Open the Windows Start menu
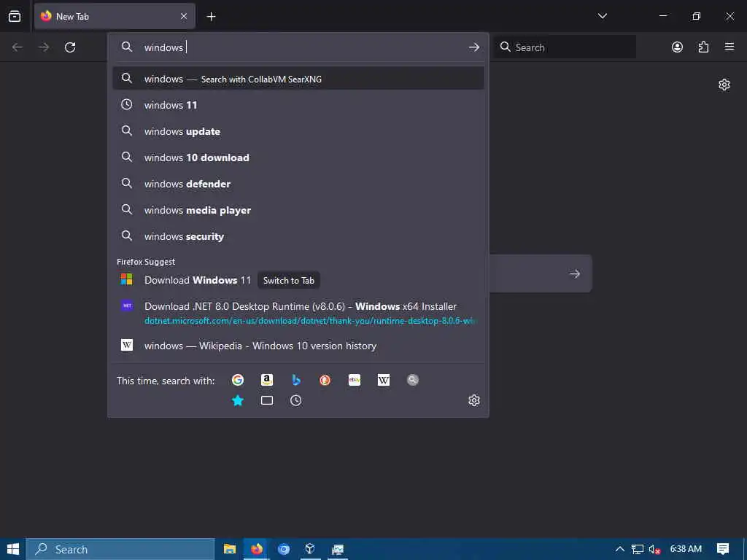Screen dimensions: 747x560 click(x=13, y=549)
